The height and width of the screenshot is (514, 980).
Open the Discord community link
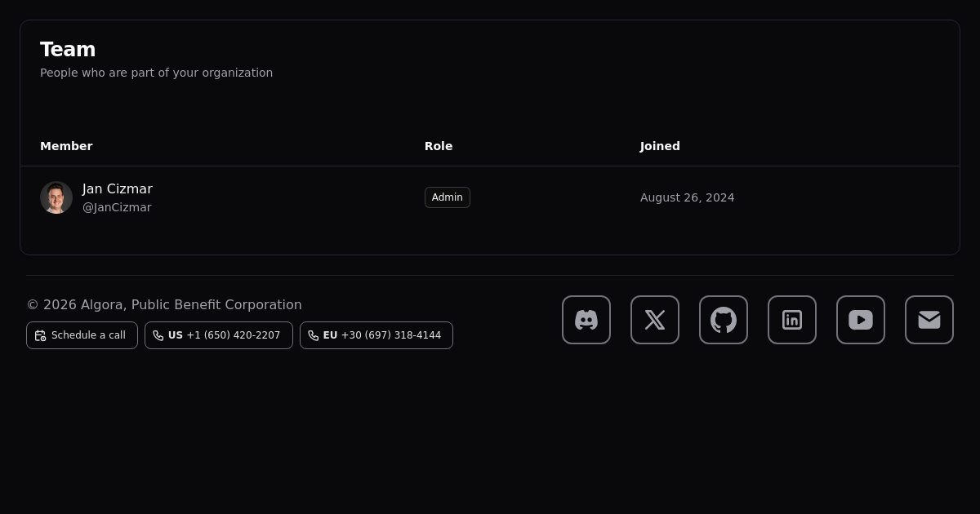click(586, 320)
